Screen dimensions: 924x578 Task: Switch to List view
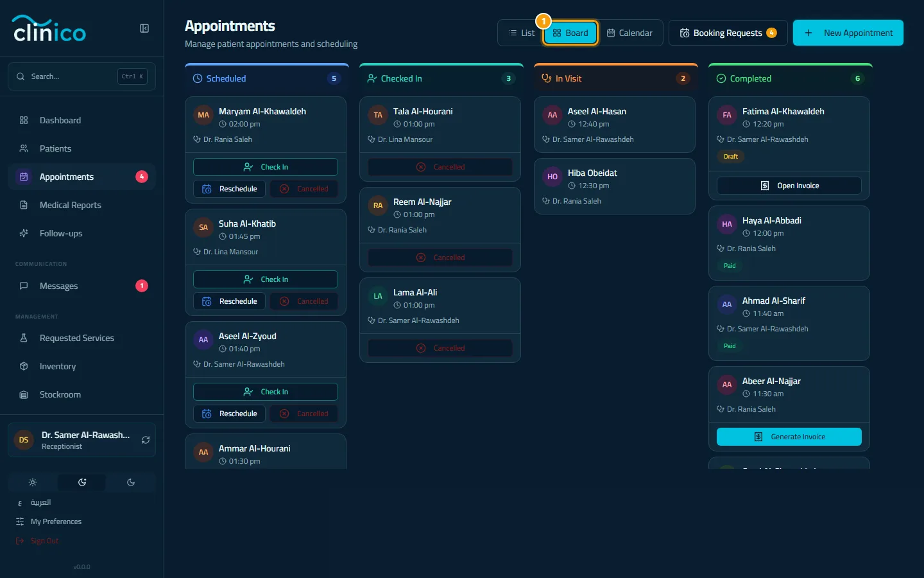[521, 33]
